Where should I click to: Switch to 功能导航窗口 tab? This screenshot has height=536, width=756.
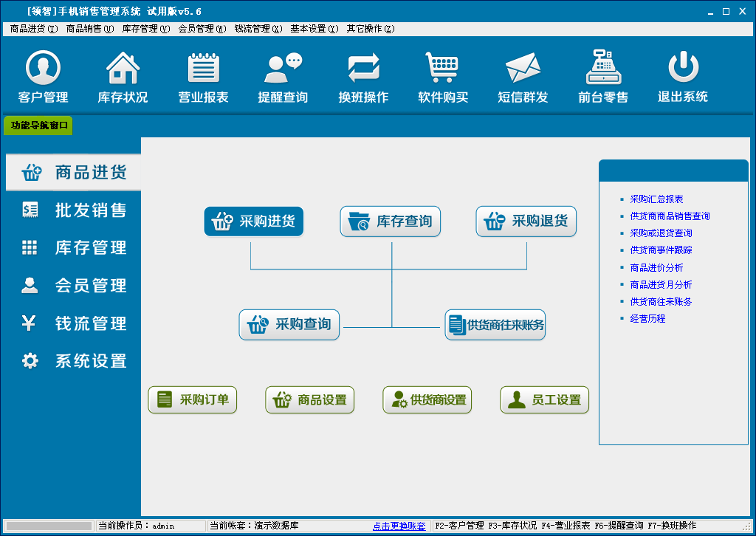point(39,126)
